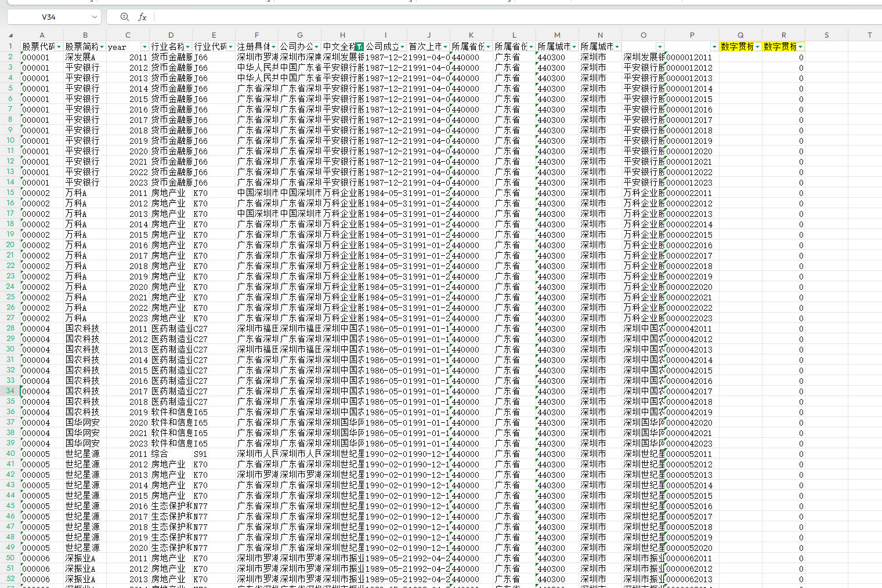882x588 pixels.
Task: Select column O header
Action: click(x=644, y=35)
